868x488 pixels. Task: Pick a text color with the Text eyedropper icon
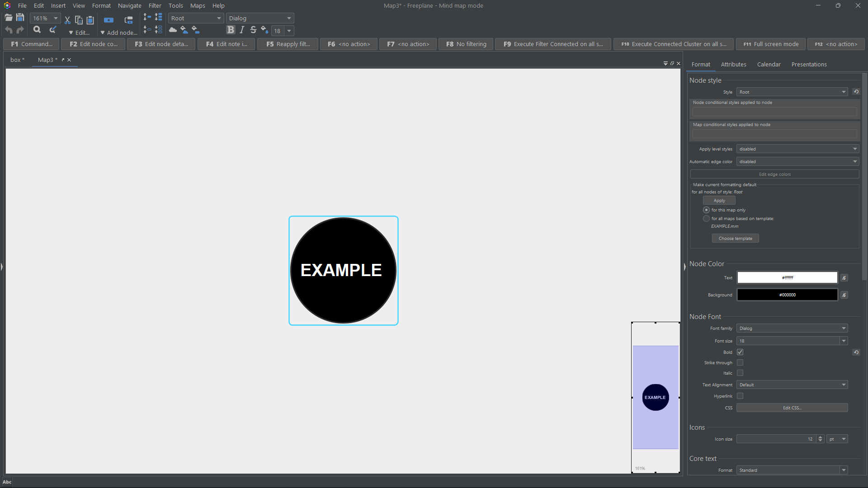844,277
